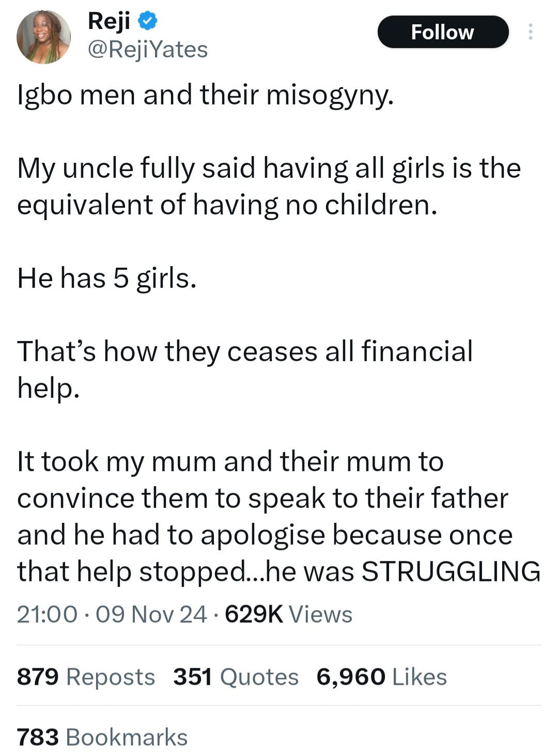Image resolution: width=558 pixels, height=756 pixels.
Task: Click the 'ceases all financial help' paragraph
Action: click(x=245, y=369)
